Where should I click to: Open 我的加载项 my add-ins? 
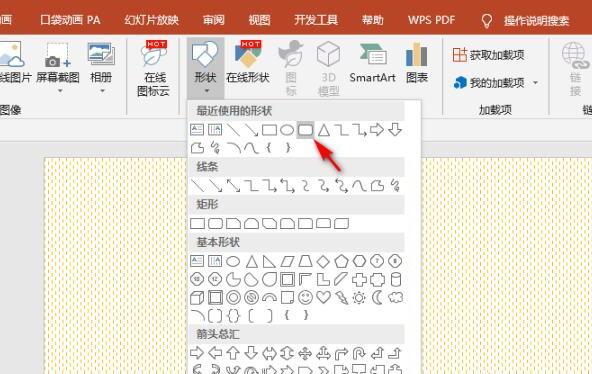(489, 82)
